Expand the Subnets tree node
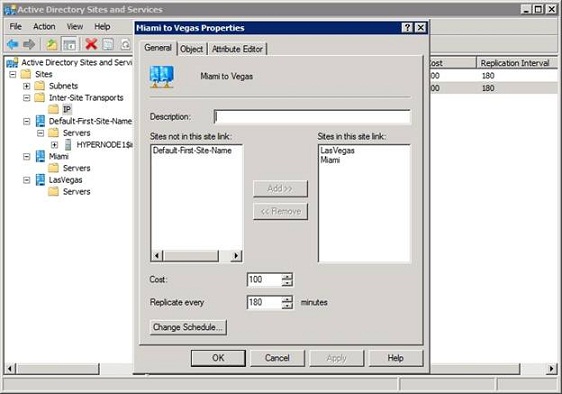562x394 pixels. pyautogui.click(x=26, y=86)
